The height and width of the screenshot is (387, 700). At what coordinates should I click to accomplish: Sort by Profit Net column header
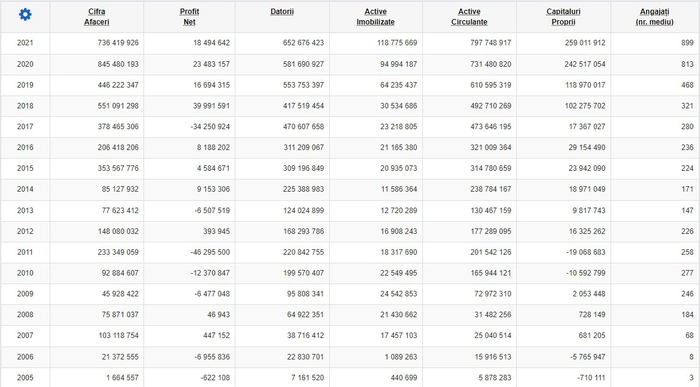pyautogui.click(x=189, y=17)
